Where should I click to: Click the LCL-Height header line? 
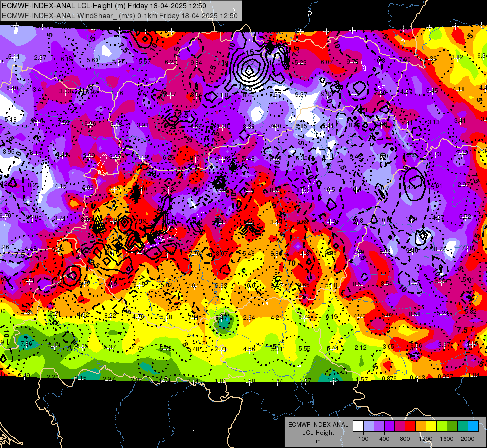(104, 6)
